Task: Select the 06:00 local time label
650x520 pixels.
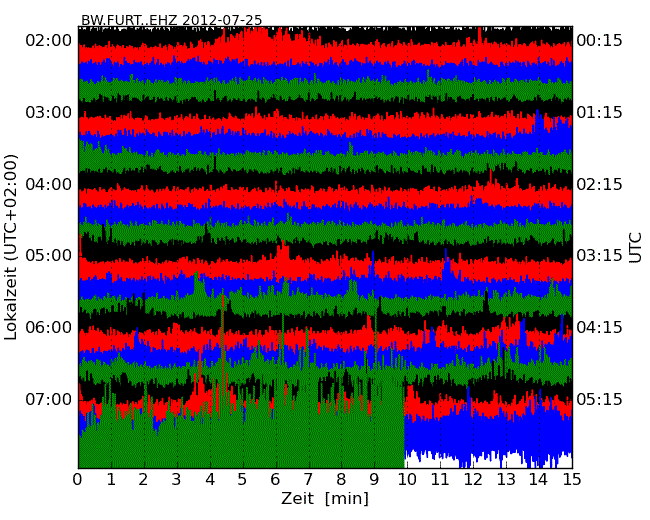Action: [x=49, y=328]
